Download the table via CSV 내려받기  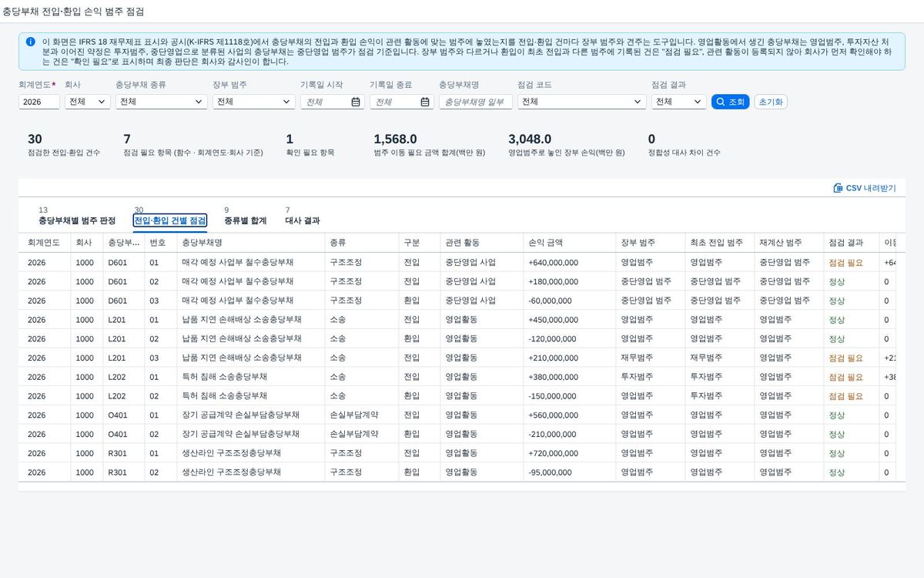point(865,188)
